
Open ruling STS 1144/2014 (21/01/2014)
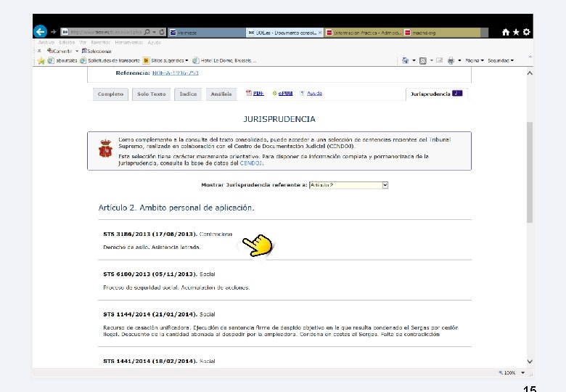tap(150, 314)
